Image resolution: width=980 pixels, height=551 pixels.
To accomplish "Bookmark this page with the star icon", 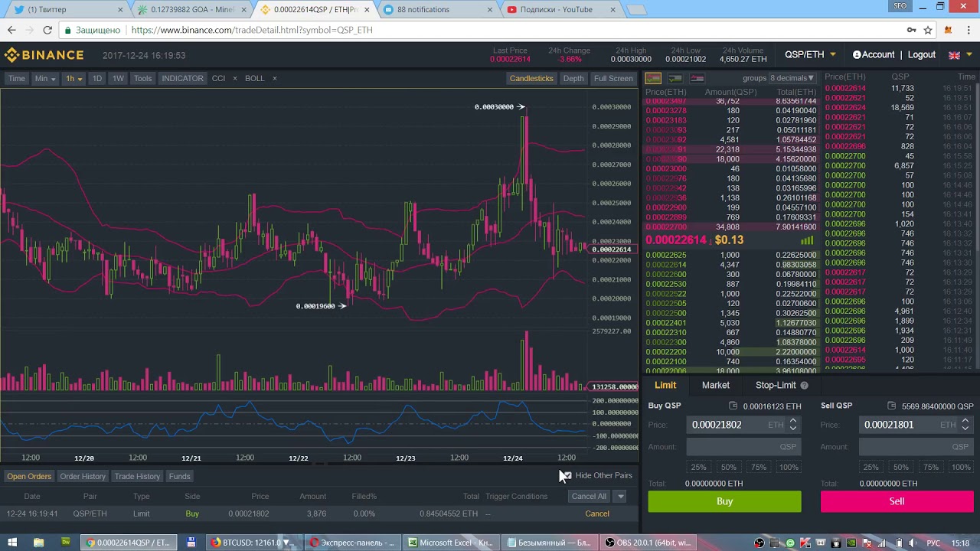I will (928, 30).
